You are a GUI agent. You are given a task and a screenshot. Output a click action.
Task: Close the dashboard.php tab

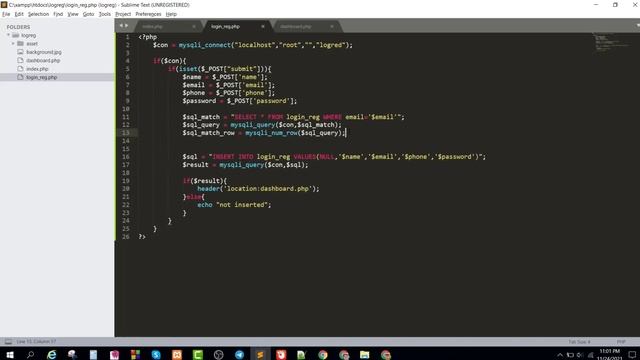[x=332, y=27]
